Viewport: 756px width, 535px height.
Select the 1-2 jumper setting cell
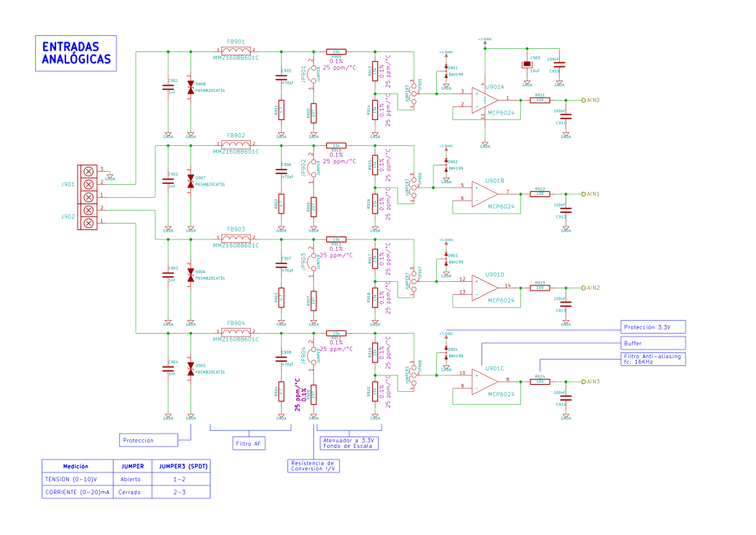pos(180,480)
